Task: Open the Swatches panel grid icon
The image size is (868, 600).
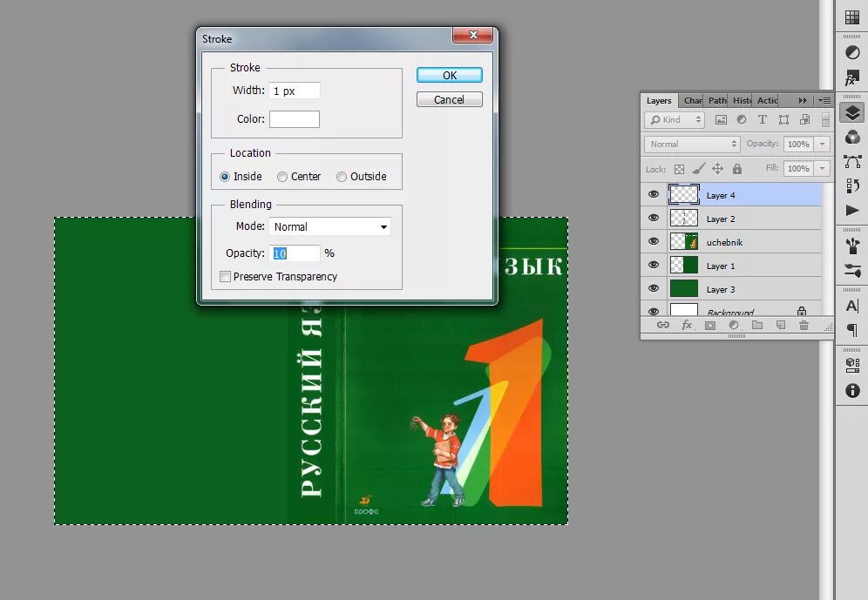Action: point(852,17)
